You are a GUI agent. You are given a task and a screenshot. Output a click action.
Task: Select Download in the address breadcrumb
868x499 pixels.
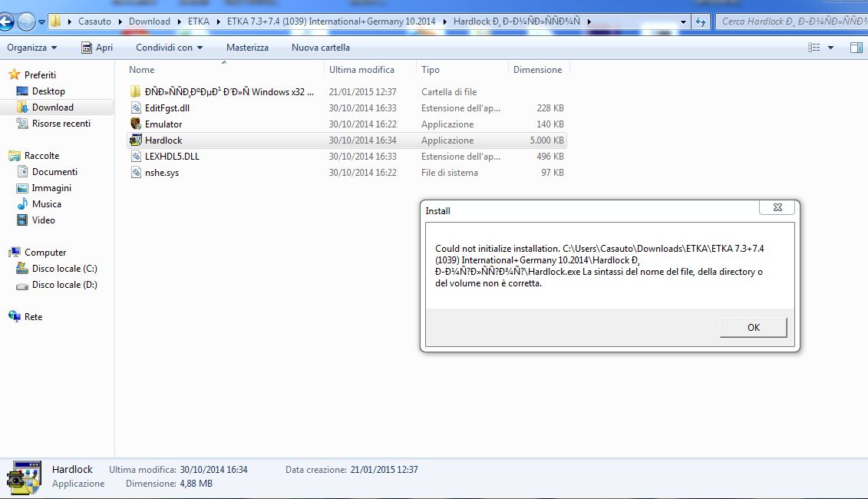click(x=150, y=21)
